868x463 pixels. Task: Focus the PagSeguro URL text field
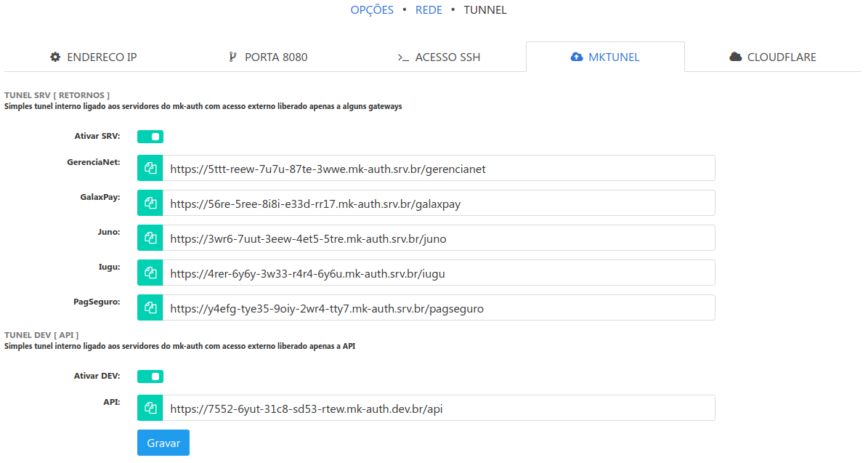pyautogui.click(x=438, y=307)
